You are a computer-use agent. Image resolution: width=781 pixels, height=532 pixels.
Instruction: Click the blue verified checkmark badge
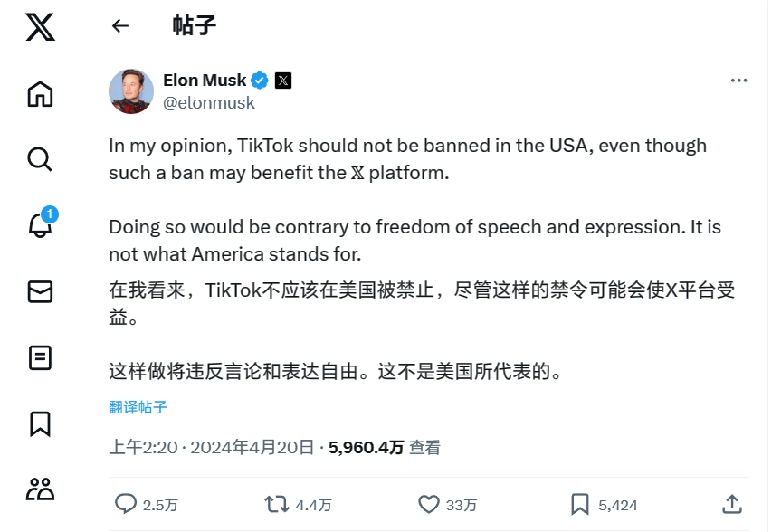[x=260, y=81]
